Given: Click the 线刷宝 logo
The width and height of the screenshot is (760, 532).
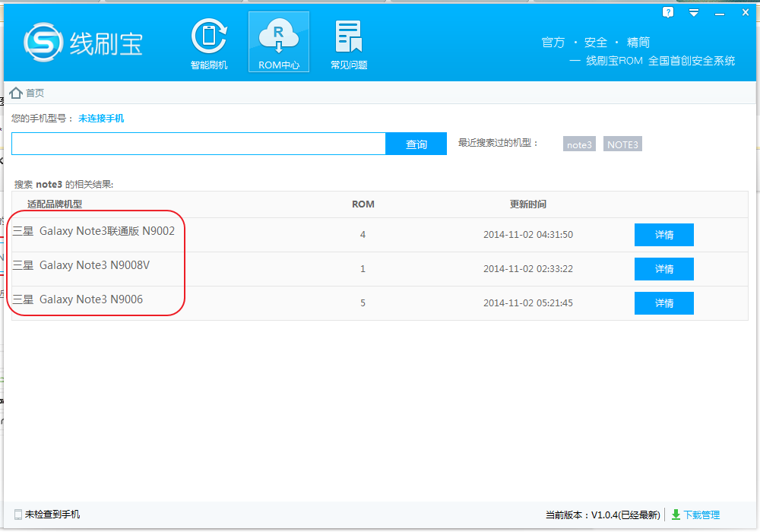Looking at the screenshot, I should (x=83, y=43).
